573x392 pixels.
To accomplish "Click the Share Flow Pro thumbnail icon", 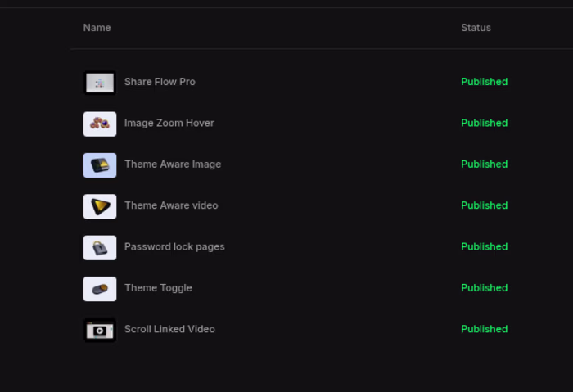I will click(100, 83).
